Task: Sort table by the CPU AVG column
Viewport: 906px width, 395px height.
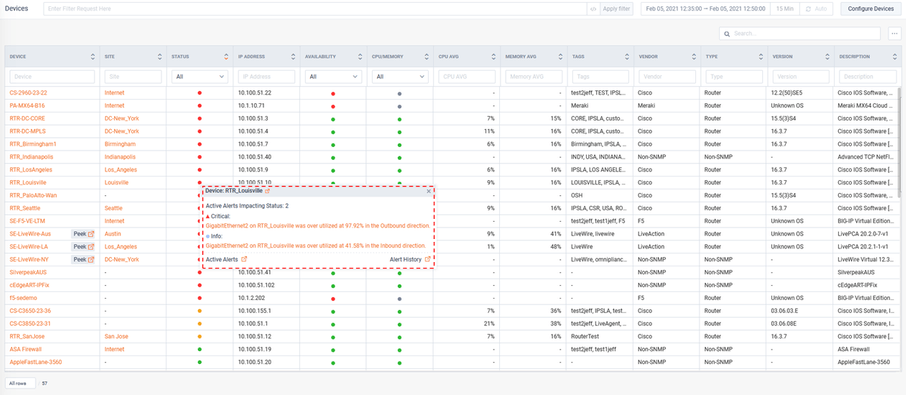Action: (493, 57)
